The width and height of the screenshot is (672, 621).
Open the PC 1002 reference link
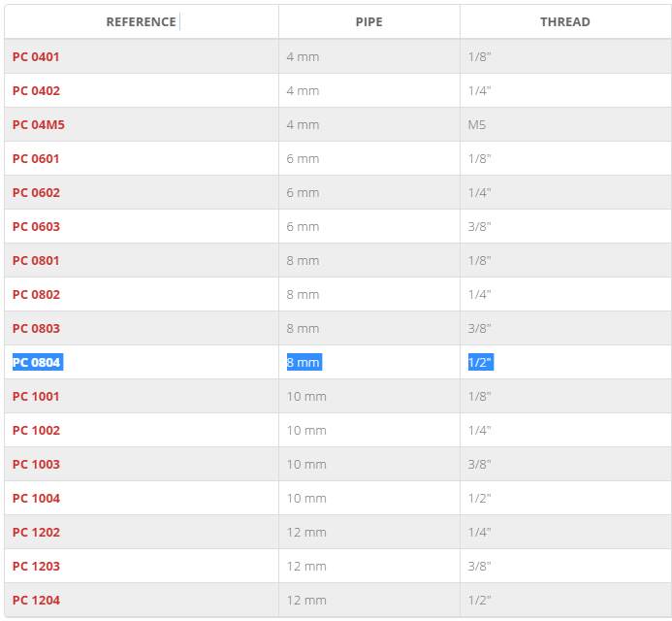click(x=37, y=430)
